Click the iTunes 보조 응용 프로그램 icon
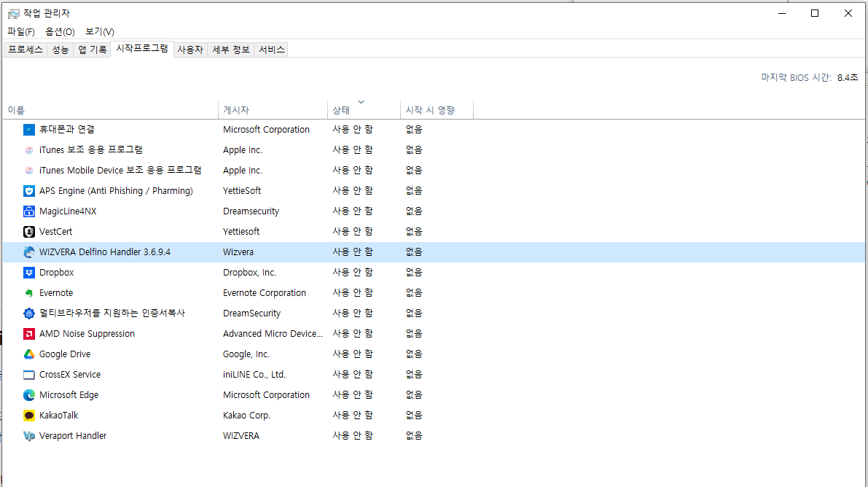Screen dimensions: 868x487 pyautogui.click(x=29, y=150)
